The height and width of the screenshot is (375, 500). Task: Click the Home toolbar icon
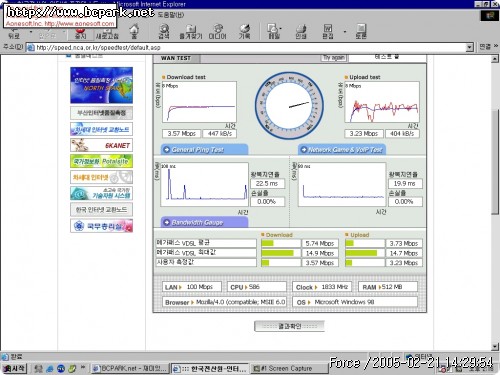click(134, 31)
